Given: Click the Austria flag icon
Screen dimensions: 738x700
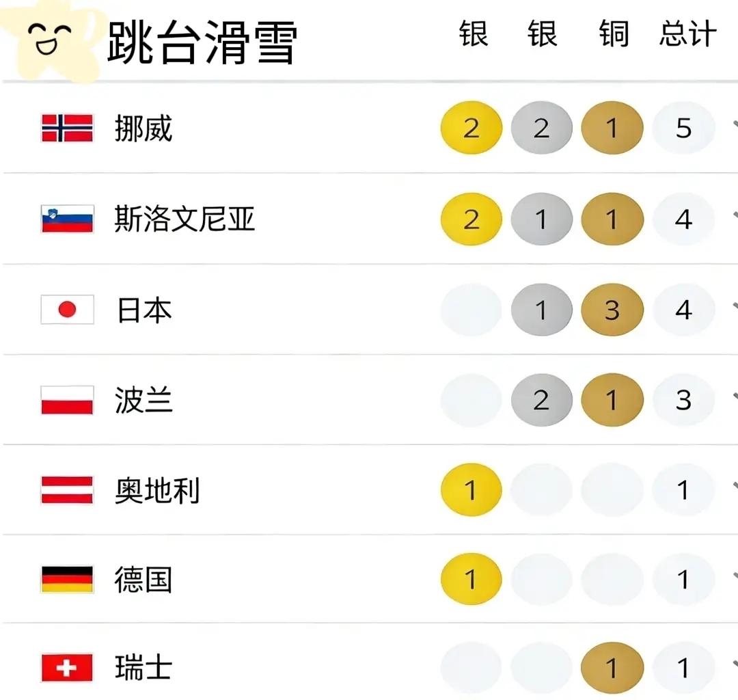Looking at the screenshot, I should tap(67, 490).
